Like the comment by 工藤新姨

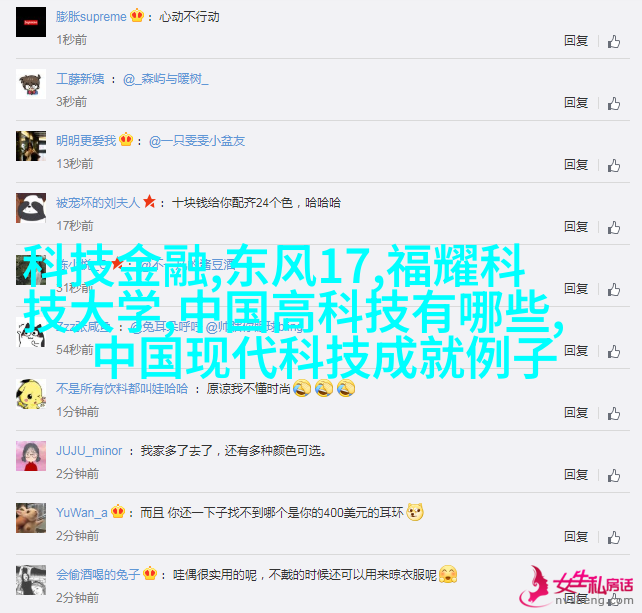click(613, 104)
